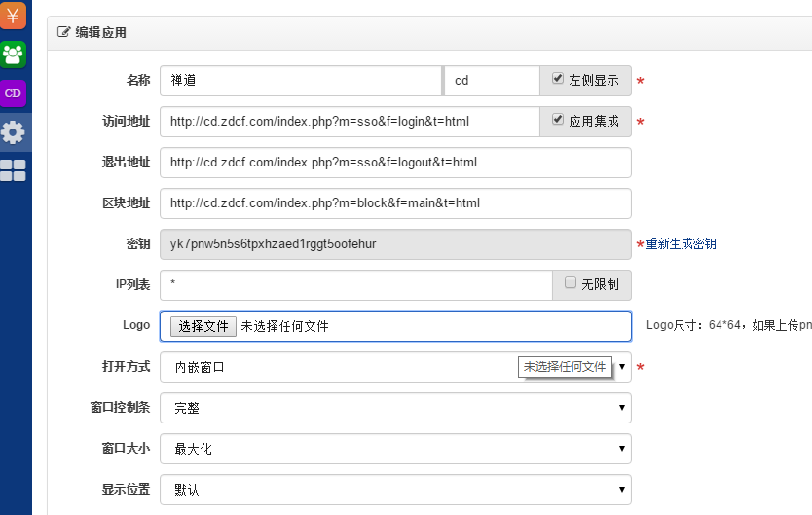Open the green team users icon

(14, 54)
